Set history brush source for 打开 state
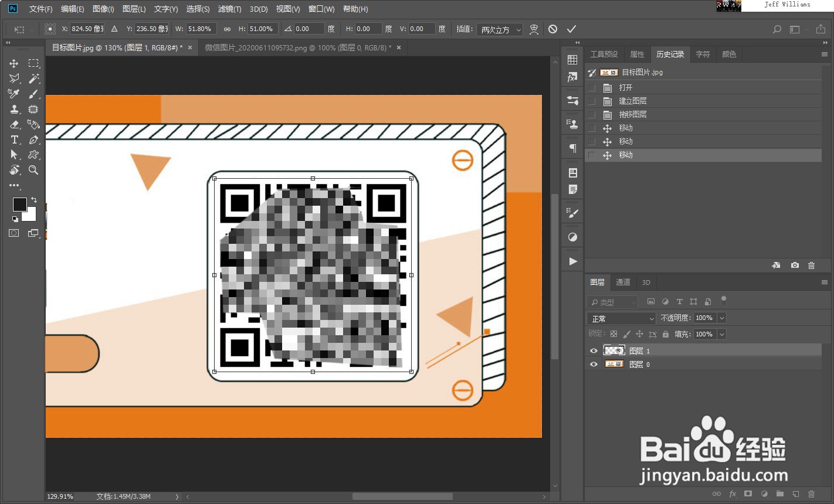 (592, 87)
